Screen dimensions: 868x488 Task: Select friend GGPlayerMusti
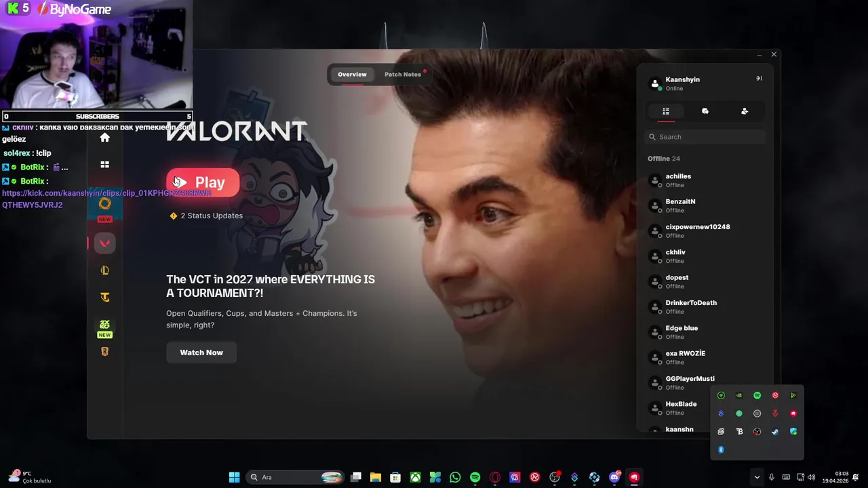point(705,383)
